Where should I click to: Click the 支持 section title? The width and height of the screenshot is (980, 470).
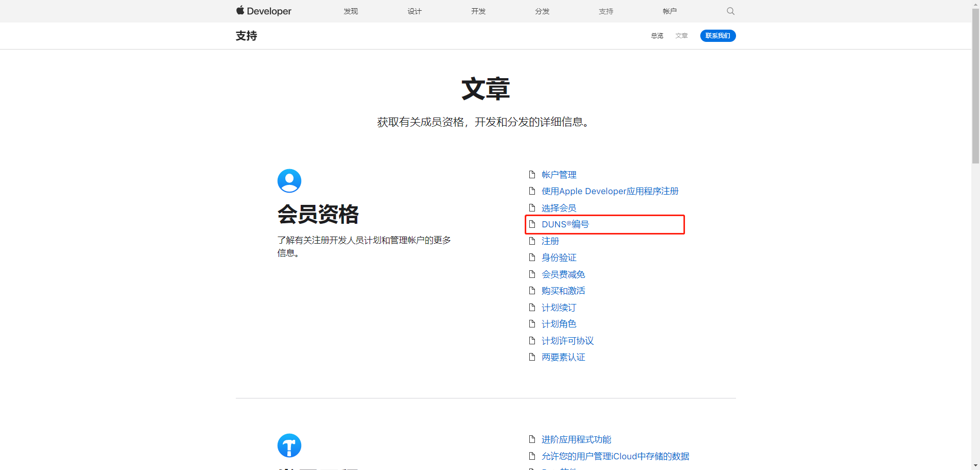click(247, 36)
